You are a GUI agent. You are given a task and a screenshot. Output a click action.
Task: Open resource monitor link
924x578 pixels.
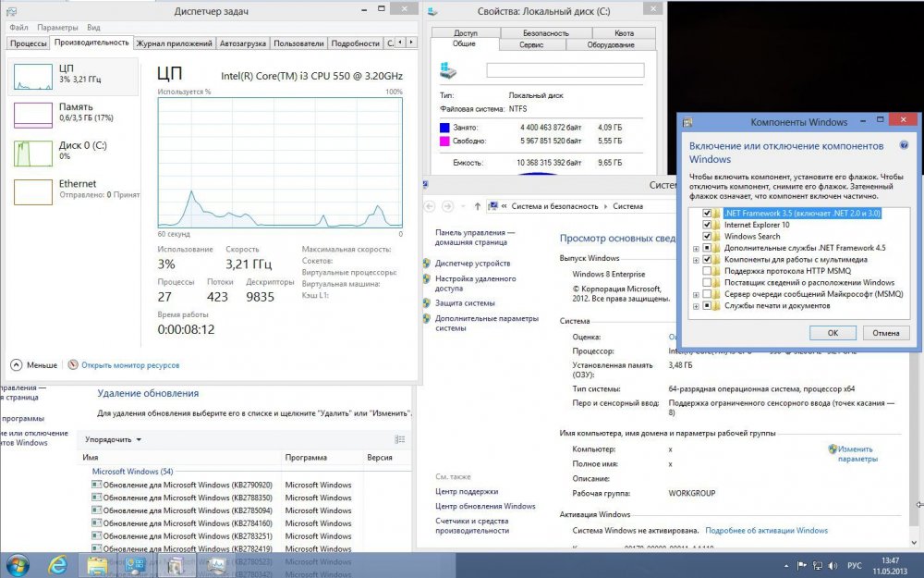[130, 365]
